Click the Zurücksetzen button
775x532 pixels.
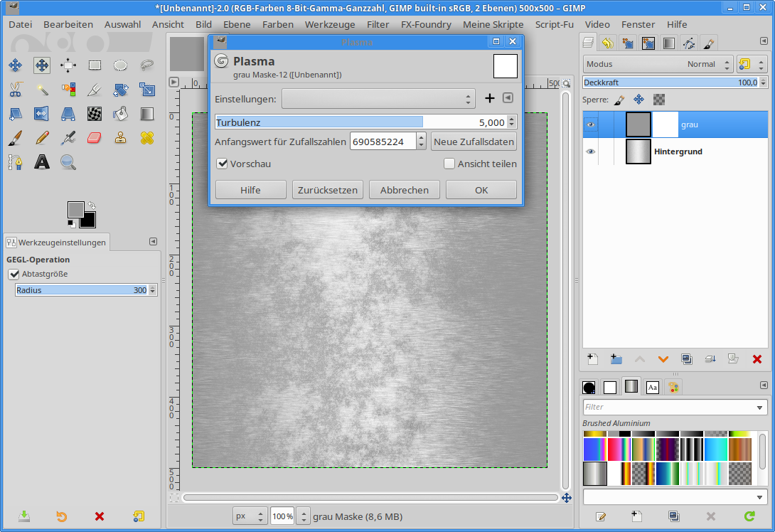coord(328,190)
